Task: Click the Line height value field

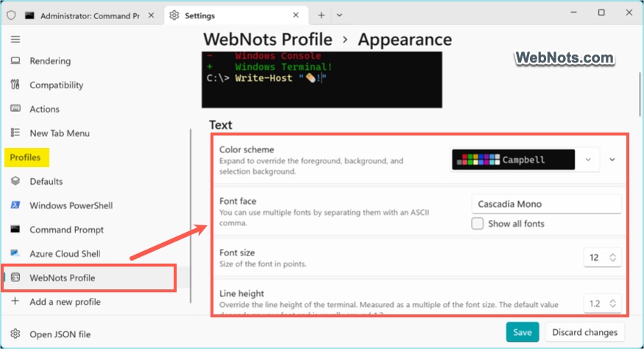Action: click(x=594, y=304)
